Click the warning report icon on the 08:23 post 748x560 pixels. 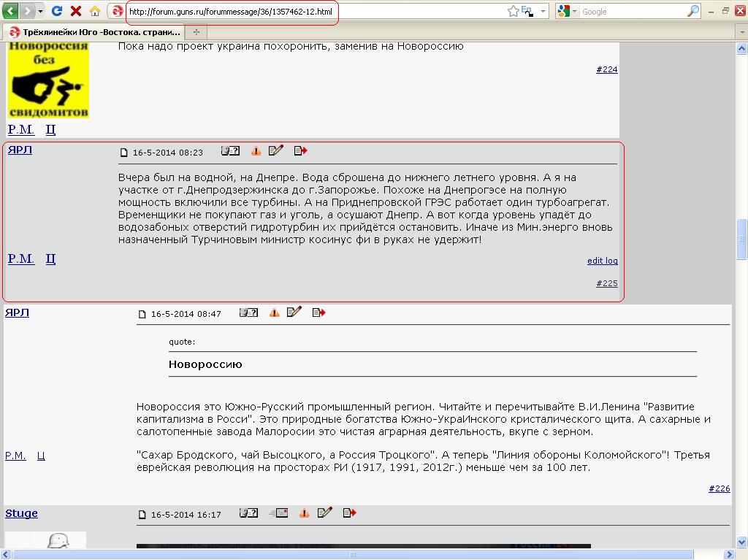click(256, 151)
